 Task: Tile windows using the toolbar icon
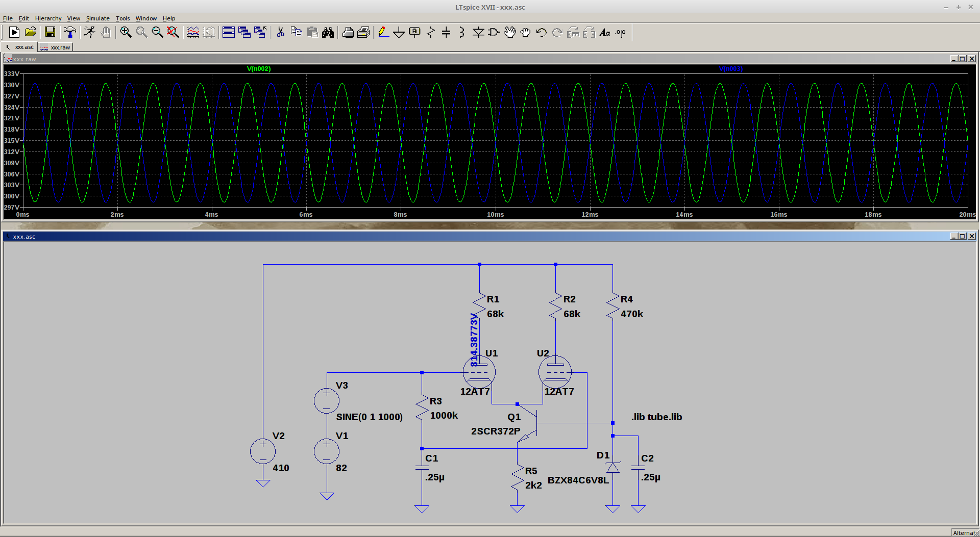[229, 32]
